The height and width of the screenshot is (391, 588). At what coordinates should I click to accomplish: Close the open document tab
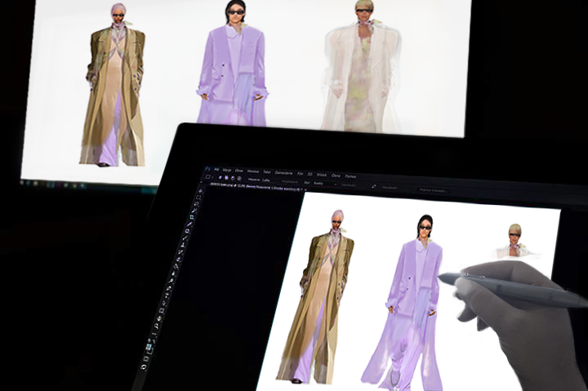[306, 190]
